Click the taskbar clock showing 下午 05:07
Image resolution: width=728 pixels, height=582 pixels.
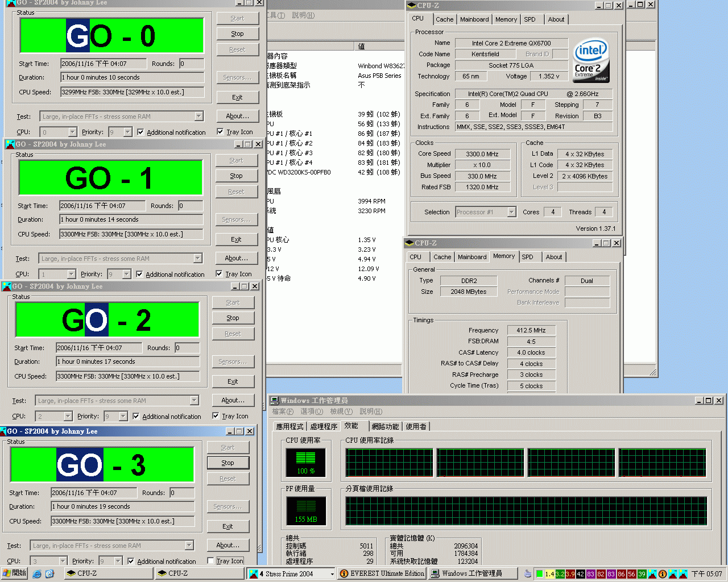pyautogui.click(x=706, y=574)
